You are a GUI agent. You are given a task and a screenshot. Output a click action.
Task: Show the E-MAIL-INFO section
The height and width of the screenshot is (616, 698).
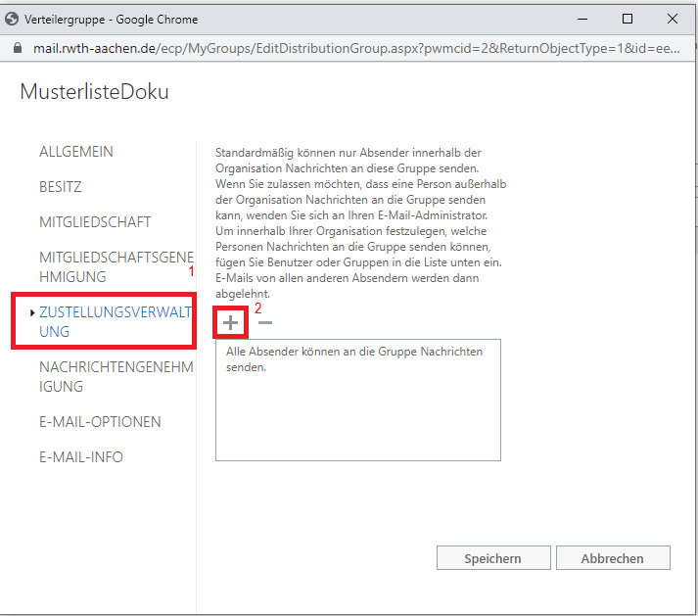coord(81,457)
